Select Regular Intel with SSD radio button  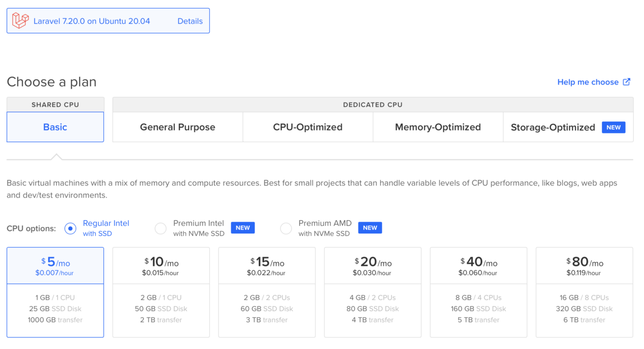[70, 229]
